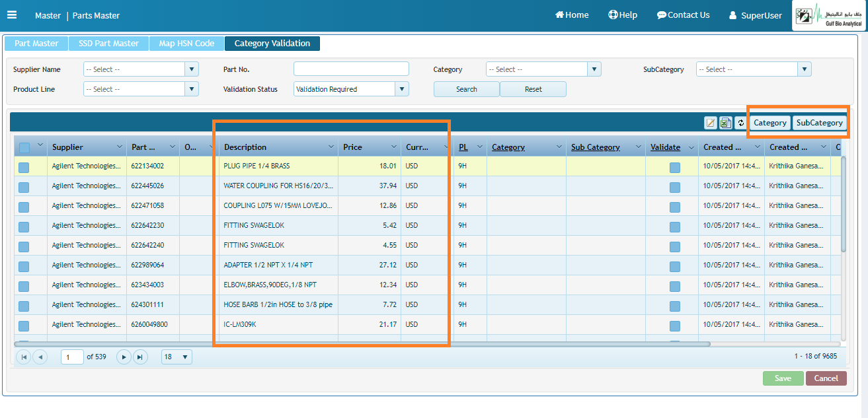Click part number 6260049800 cell
This screenshot has height=418, width=868.
point(153,324)
